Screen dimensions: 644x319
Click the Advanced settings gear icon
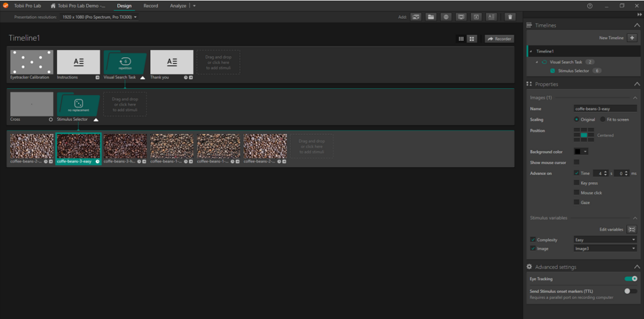click(529, 267)
